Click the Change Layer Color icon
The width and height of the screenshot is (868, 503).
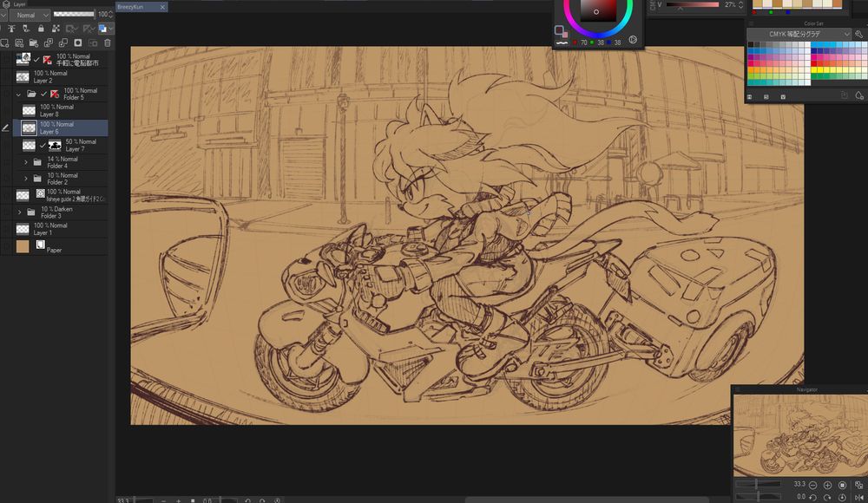tap(102, 29)
